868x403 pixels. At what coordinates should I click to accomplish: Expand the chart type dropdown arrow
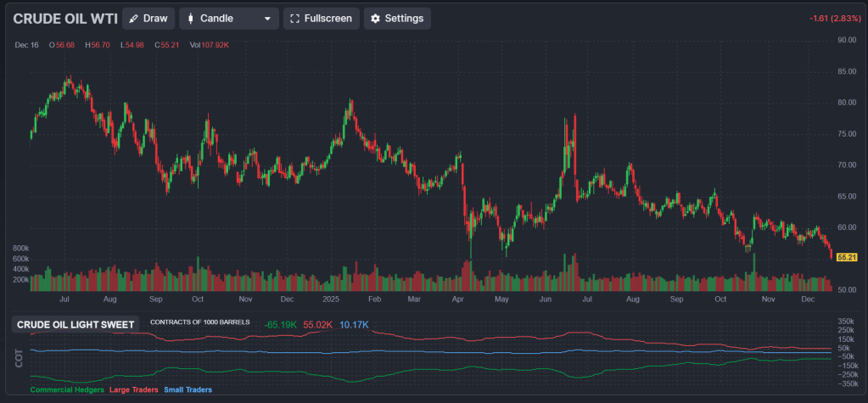coord(268,19)
